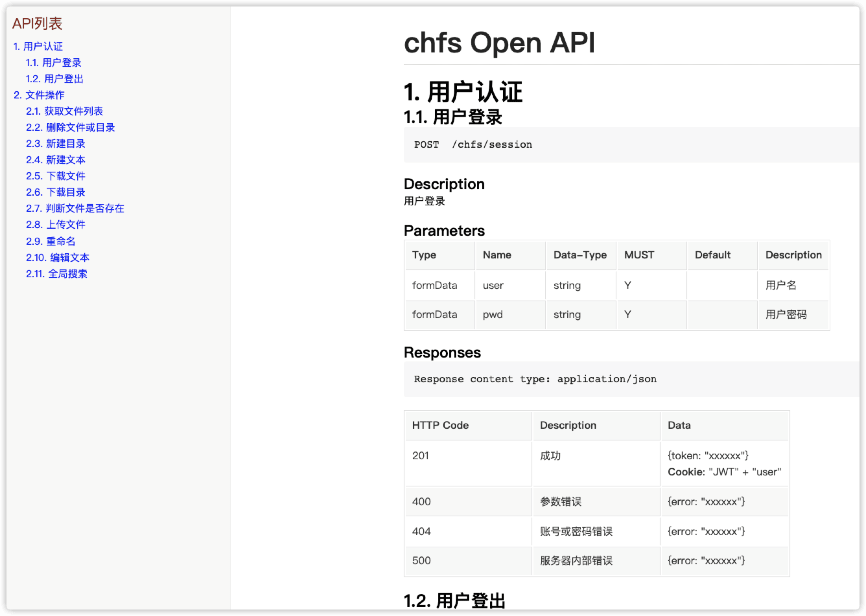866x616 pixels.
Task: Click the error data cell in 500 row
Action: pyautogui.click(x=724, y=561)
